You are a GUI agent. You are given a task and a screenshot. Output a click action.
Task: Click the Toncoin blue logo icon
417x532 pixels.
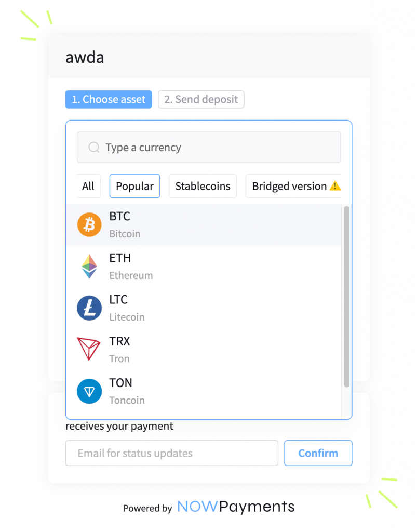pos(89,391)
